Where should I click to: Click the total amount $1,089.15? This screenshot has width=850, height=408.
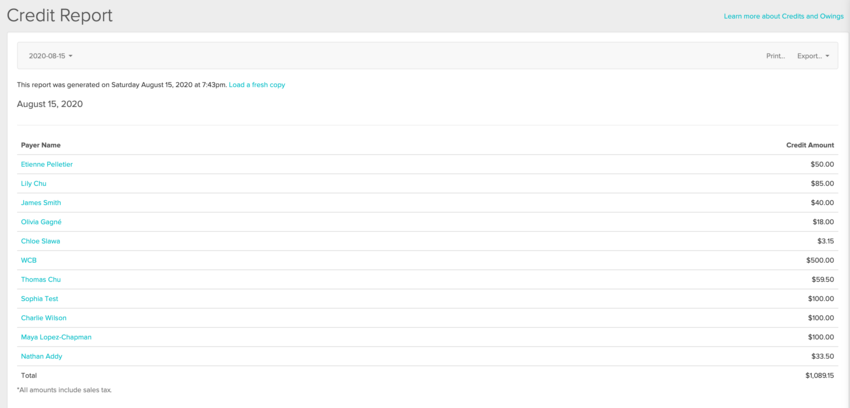coord(818,376)
